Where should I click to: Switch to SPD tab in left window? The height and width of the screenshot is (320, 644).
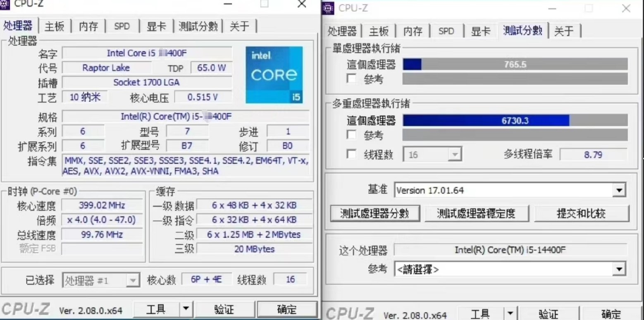(x=122, y=26)
